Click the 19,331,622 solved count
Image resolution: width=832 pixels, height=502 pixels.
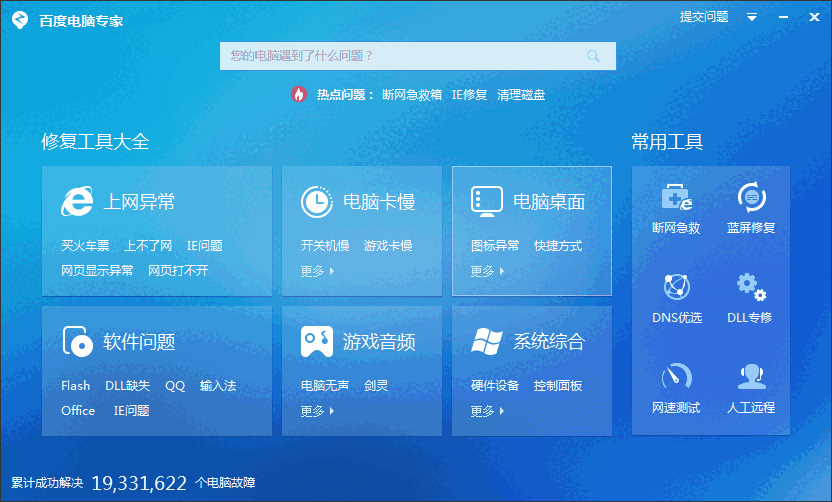(x=139, y=483)
